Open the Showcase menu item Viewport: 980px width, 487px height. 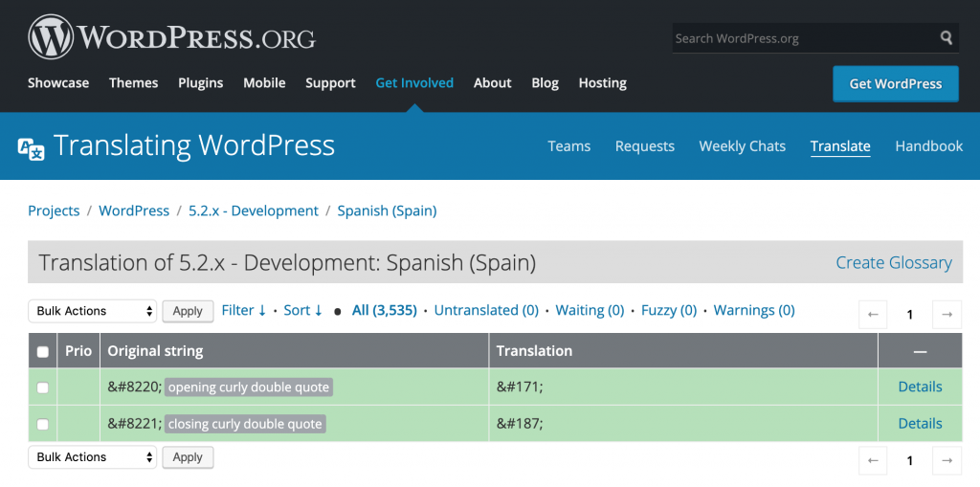[x=58, y=82]
